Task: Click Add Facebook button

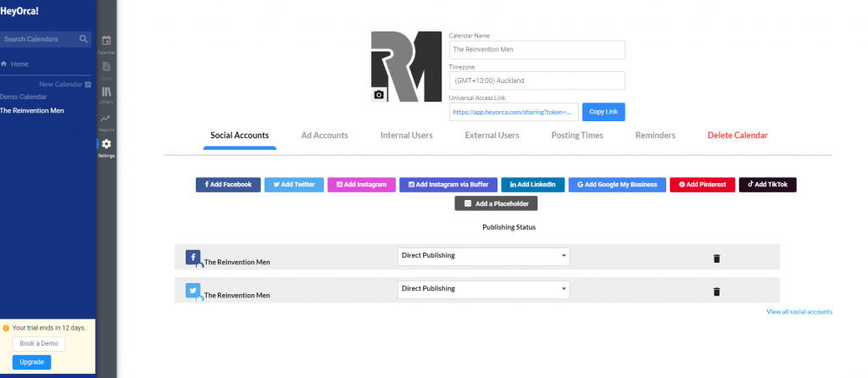Action: [228, 185]
